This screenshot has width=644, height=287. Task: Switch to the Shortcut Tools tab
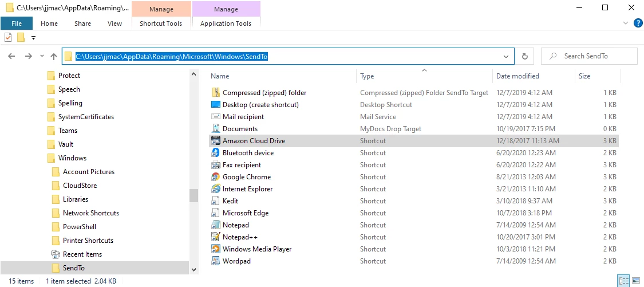(x=161, y=23)
